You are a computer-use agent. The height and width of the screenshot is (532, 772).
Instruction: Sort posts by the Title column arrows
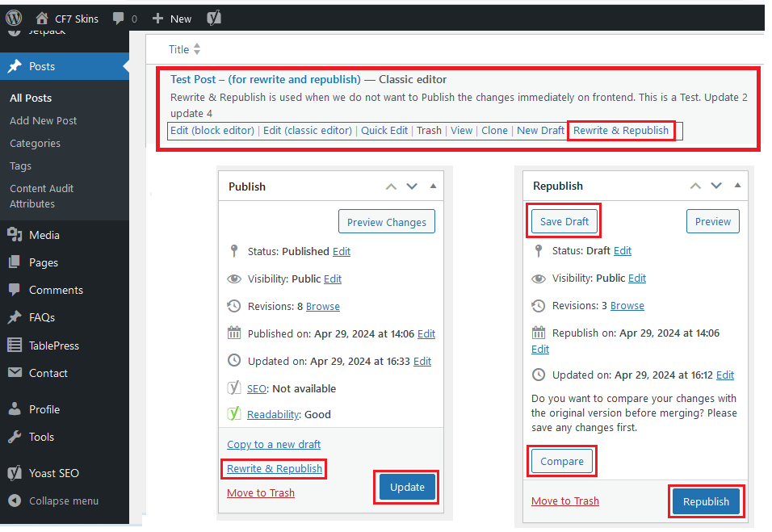coord(197,50)
